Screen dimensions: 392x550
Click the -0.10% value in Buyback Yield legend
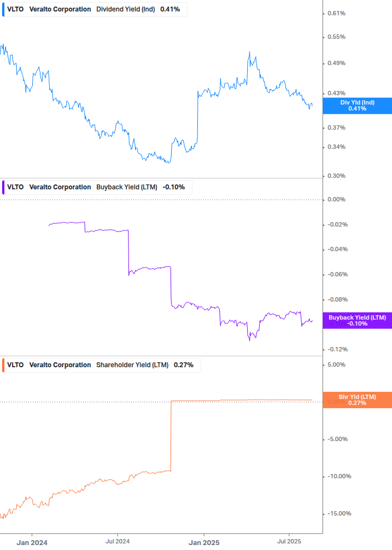[x=174, y=187]
